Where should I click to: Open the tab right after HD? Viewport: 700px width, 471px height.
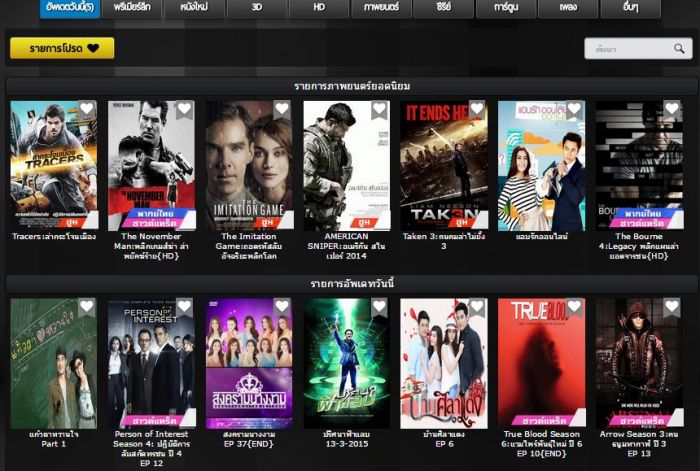381,8
